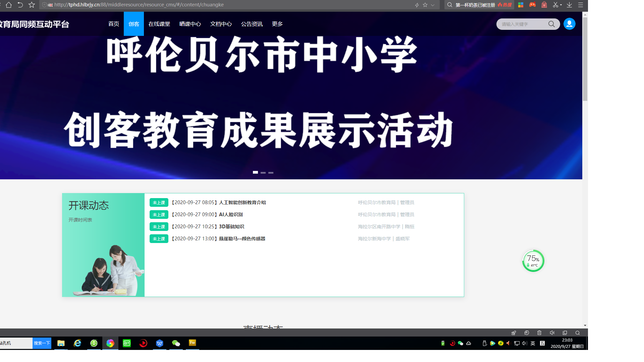Screen dimensions: 644x362
Task: Click the trash clean icon in status bar
Action: coord(539,333)
